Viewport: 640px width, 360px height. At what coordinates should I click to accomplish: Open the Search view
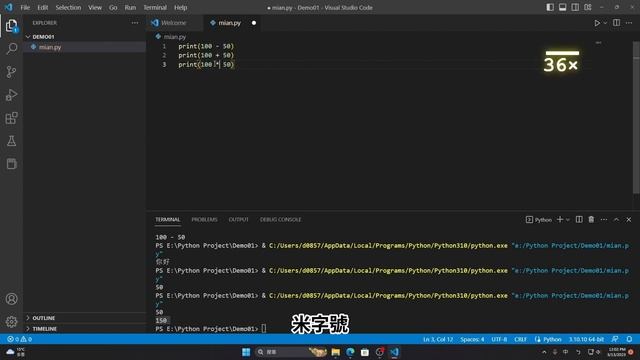click(11, 49)
